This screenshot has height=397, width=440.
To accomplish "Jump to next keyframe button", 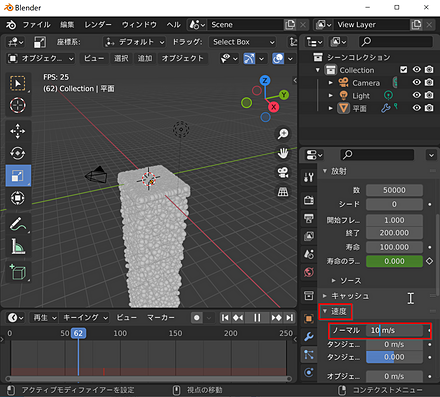I will (276, 318).
